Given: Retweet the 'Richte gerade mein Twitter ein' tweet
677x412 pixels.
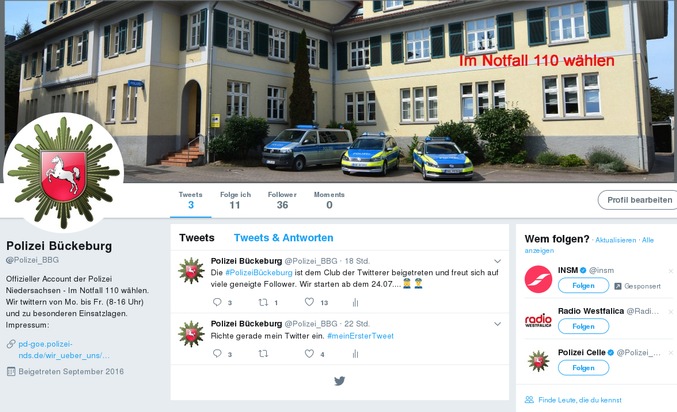Looking at the screenshot, I should pyautogui.click(x=263, y=354).
